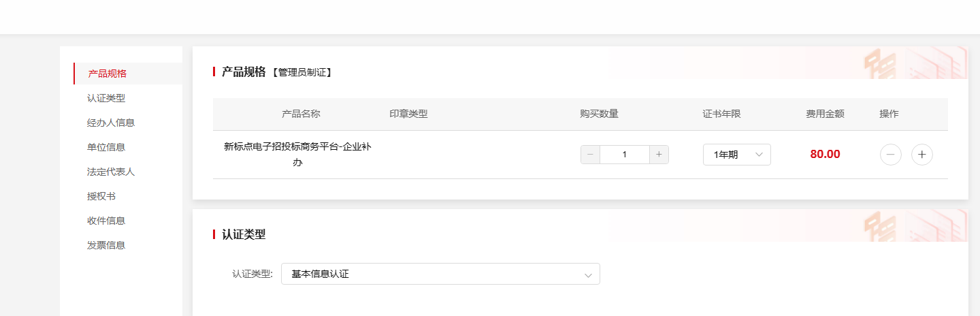Click the purchase quantity input field
This screenshot has width=980, height=316.
pos(624,155)
